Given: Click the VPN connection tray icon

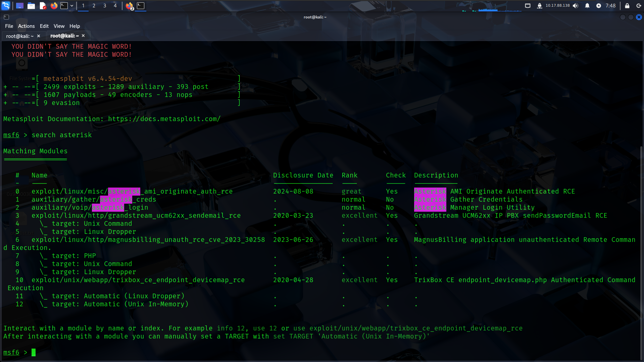Looking at the screenshot, I should pos(539,6).
